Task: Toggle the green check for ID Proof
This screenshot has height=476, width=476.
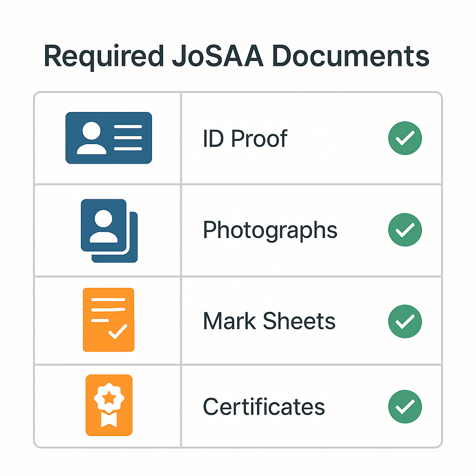Action: click(x=405, y=138)
